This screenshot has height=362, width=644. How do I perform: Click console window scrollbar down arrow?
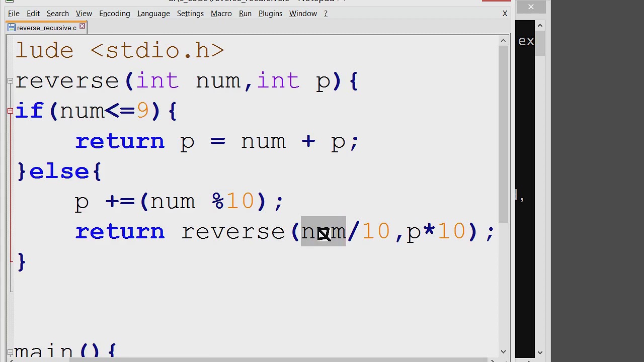click(x=540, y=352)
